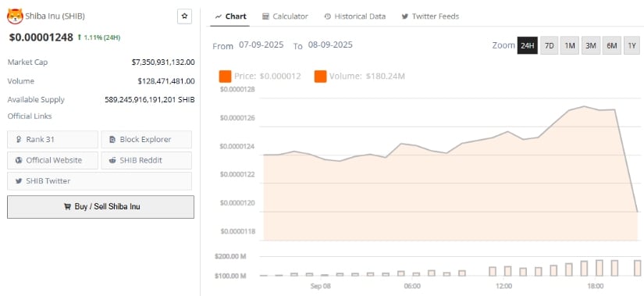Click the Shiba Inu (SHIB) title
644x296 pixels.
pyautogui.click(x=55, y=16)
